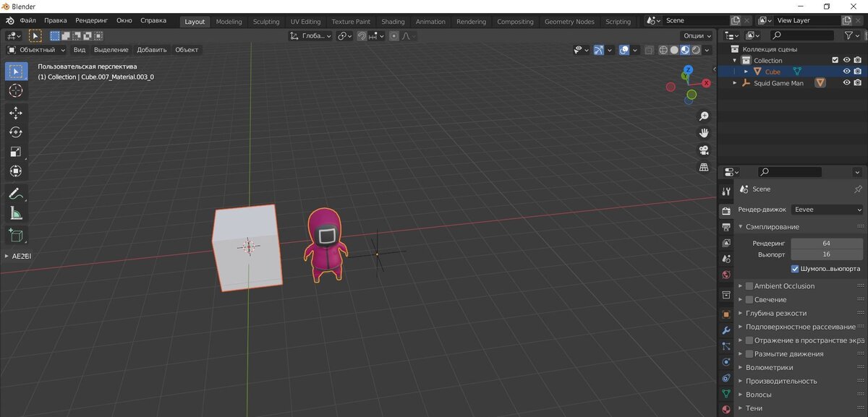Switch perspective/orthographic with the grid icon
The height and width of the screenshot is (417, 868).
coord(703,167)
